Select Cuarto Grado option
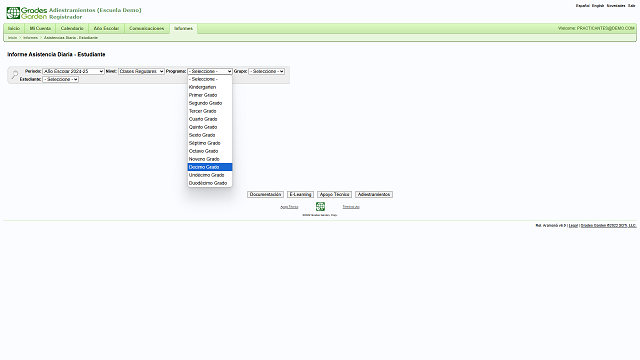The image size is (640, 360). coord(210,119)
